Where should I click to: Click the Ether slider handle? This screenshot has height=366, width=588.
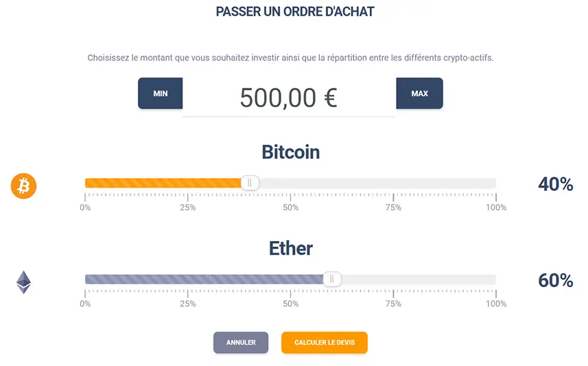[x=332, y=279]
